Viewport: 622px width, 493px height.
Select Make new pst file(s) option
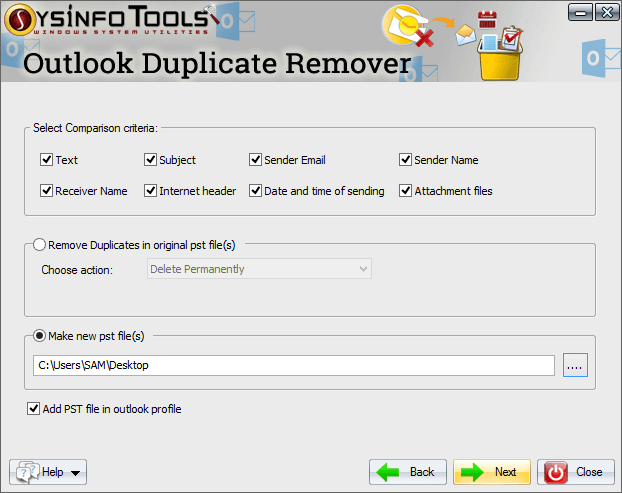39,336
